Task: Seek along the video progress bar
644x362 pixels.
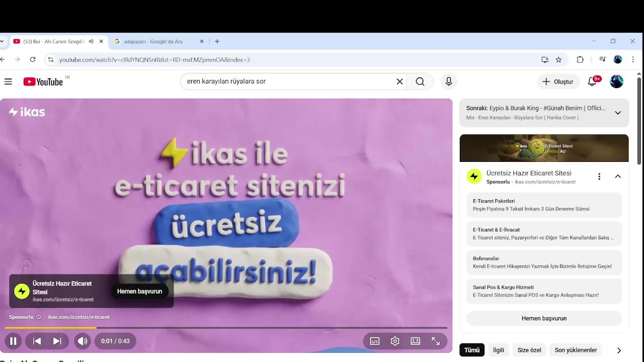Action: coord(226,328)
